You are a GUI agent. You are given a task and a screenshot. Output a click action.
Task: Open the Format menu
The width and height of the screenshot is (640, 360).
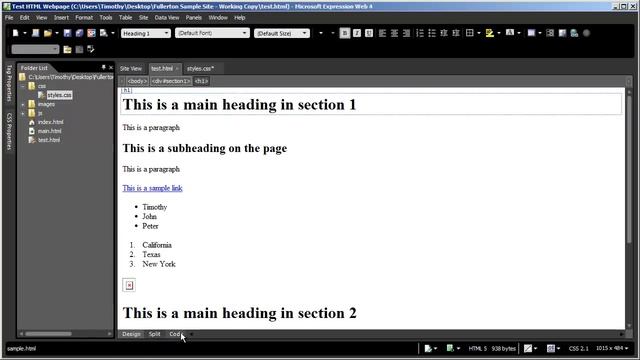click(x=84, y=18)
